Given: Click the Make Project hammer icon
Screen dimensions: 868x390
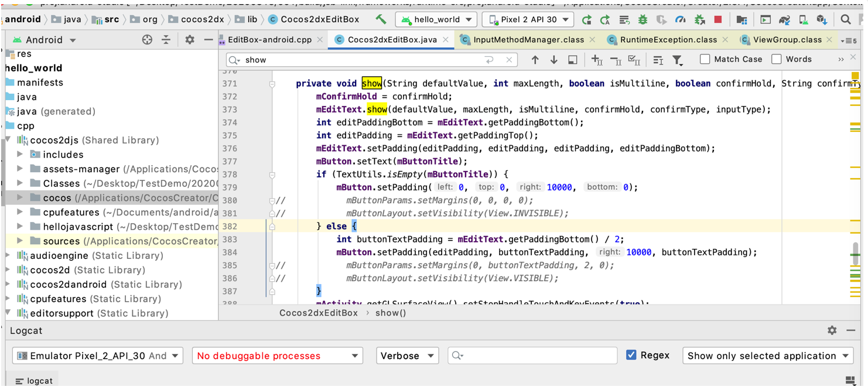Looking at the screenshot, I should click(381, 19).
